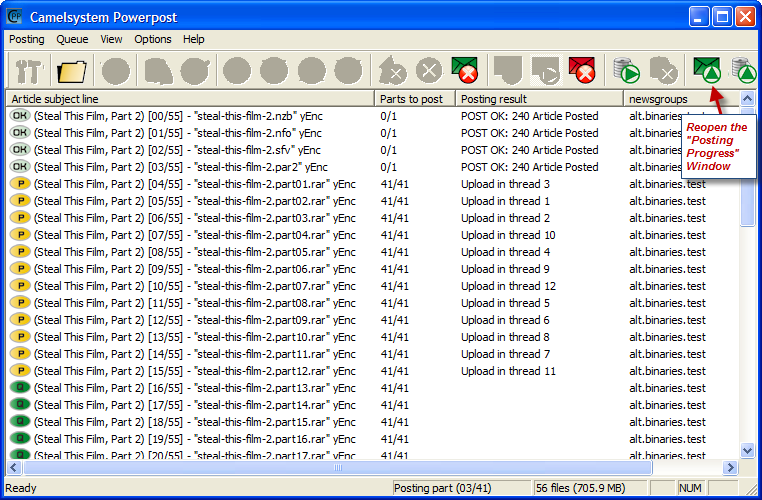Click the database with green play arrow icon
The height and width of the screenshot is (500, 762).
pyautogui.click(x=626, y=70)
